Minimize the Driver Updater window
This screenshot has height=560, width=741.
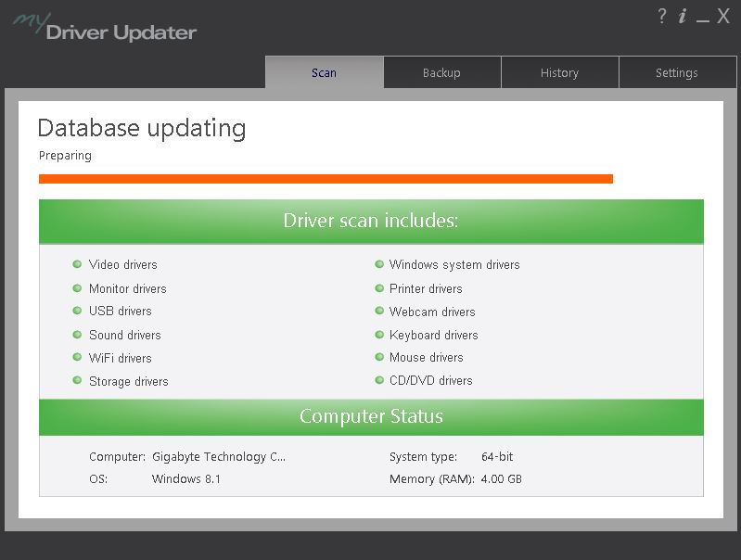coord(703,20)
